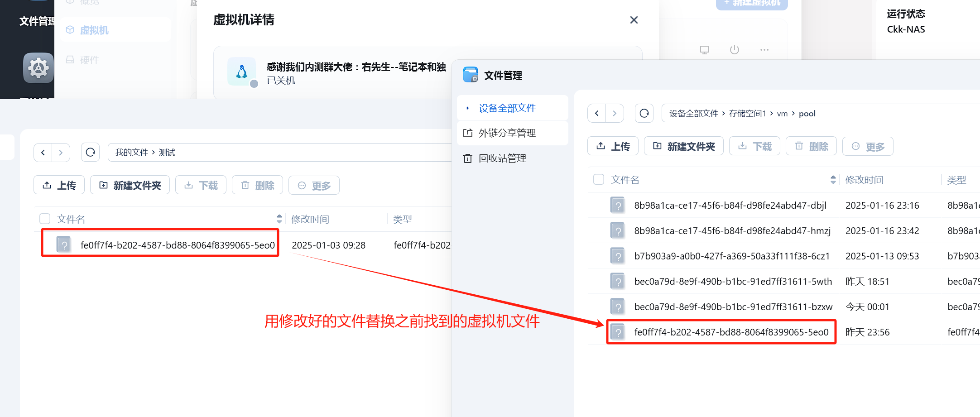Open the VM three-dots more menu

764,50
